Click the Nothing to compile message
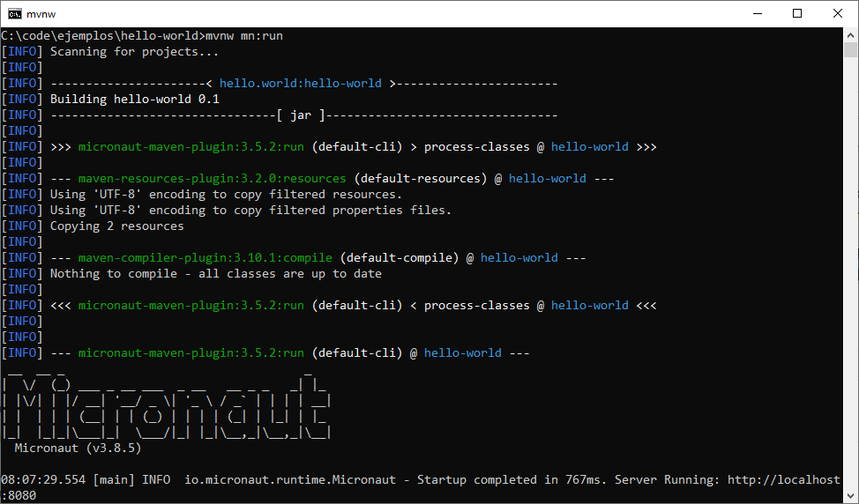The image size is (859, 504). coord(216,274)
